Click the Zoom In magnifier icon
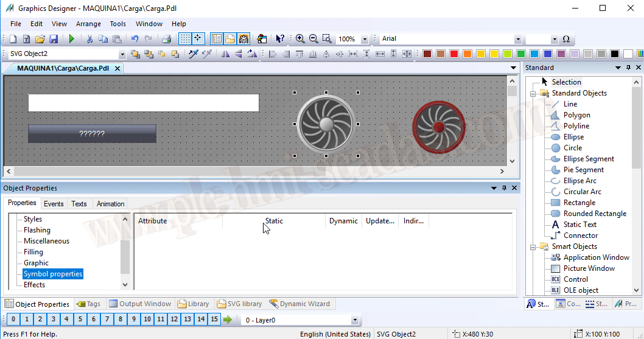The image size is (644, 339). (300, 39)
